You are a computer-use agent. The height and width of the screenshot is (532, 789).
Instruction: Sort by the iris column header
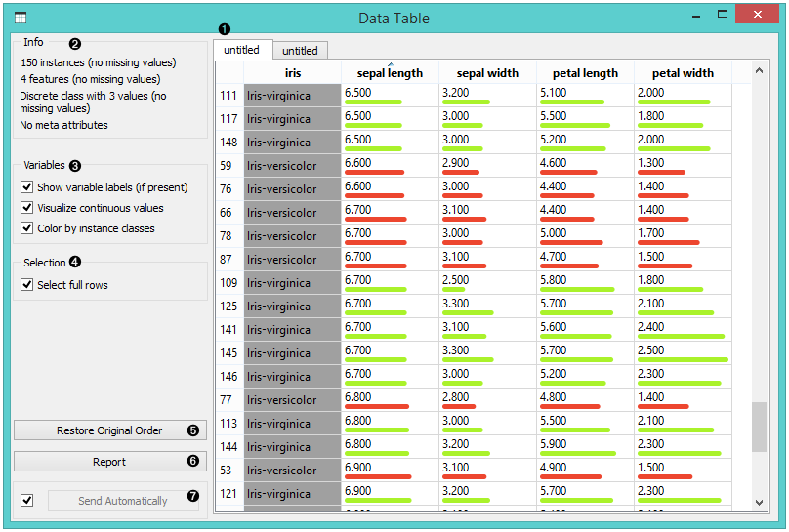point(292,73)
